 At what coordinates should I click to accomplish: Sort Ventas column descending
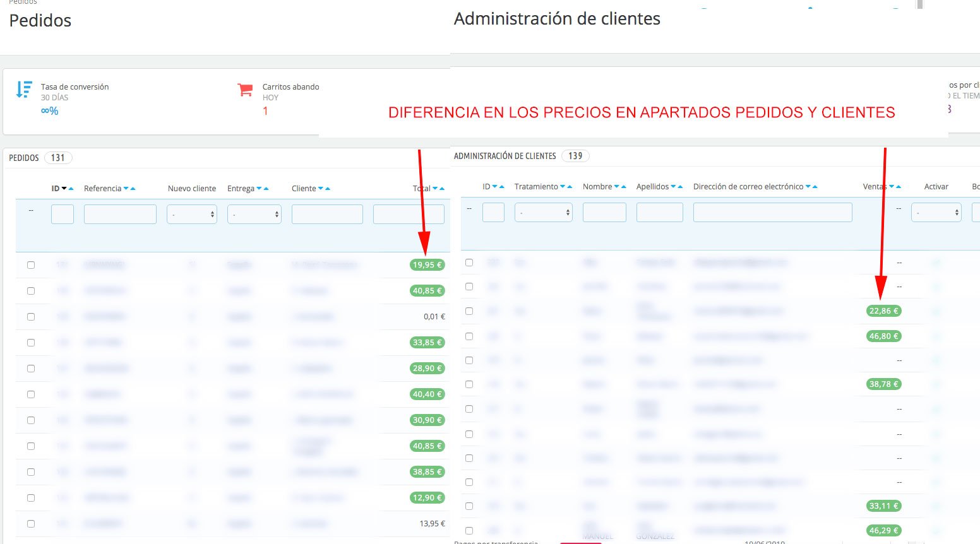click(892, 187)
